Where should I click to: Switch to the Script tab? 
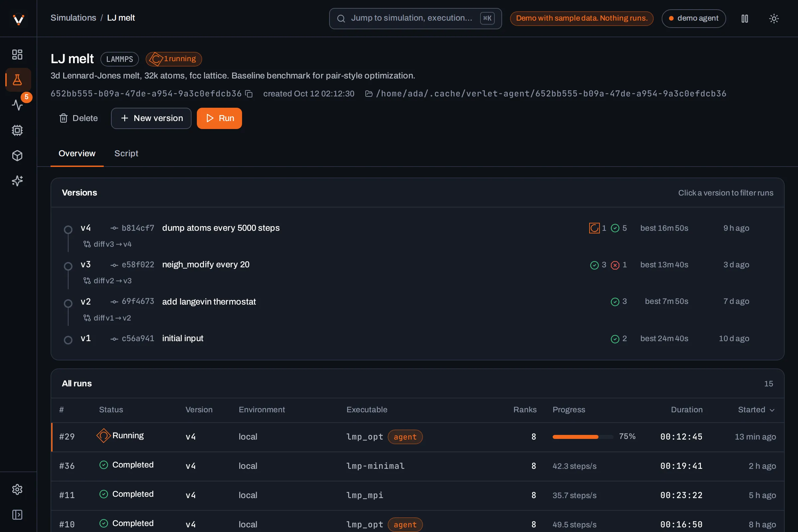pyautogui.click(x=126, y=153)
